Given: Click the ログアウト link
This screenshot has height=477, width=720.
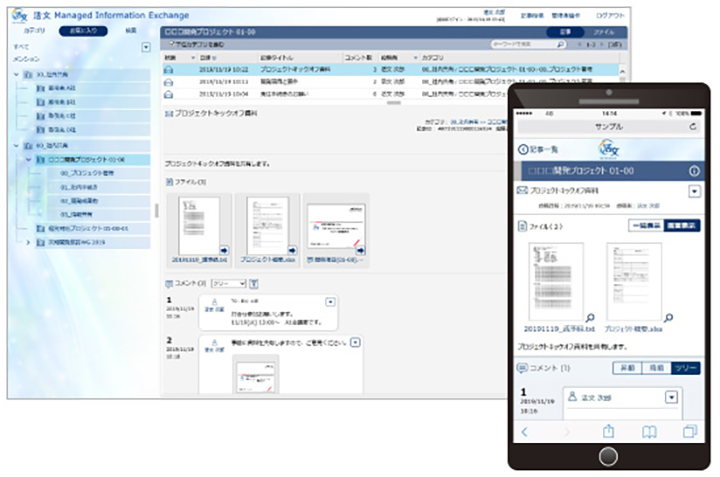Looking at the screenshot, I should (x=612, y=16).
